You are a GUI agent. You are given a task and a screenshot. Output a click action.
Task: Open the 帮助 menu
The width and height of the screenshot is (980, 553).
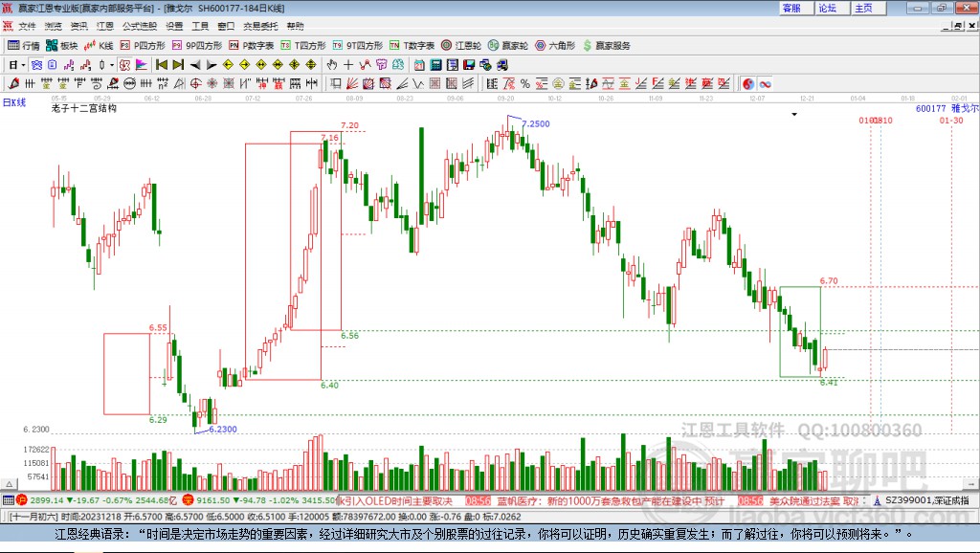295,26
